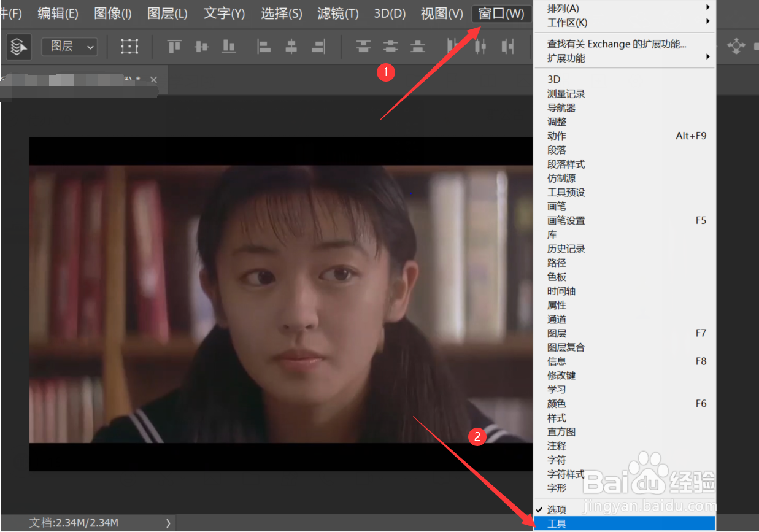
Task: Choose 查找有关 Exchange 的扩展功能
Action: click(624, 44)
